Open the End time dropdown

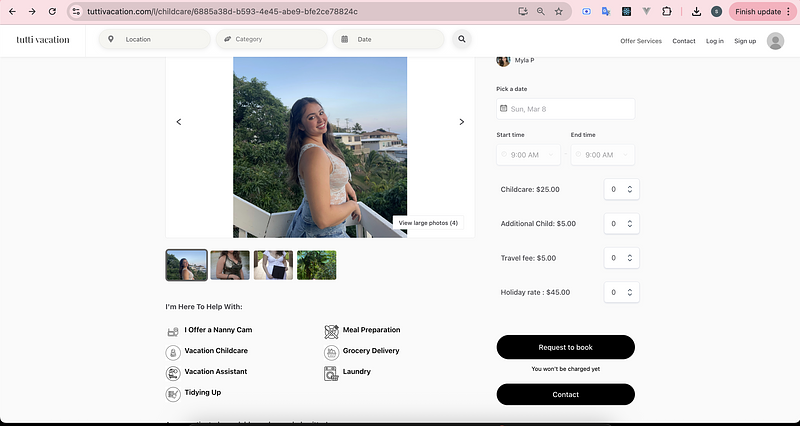coord(602,155)
